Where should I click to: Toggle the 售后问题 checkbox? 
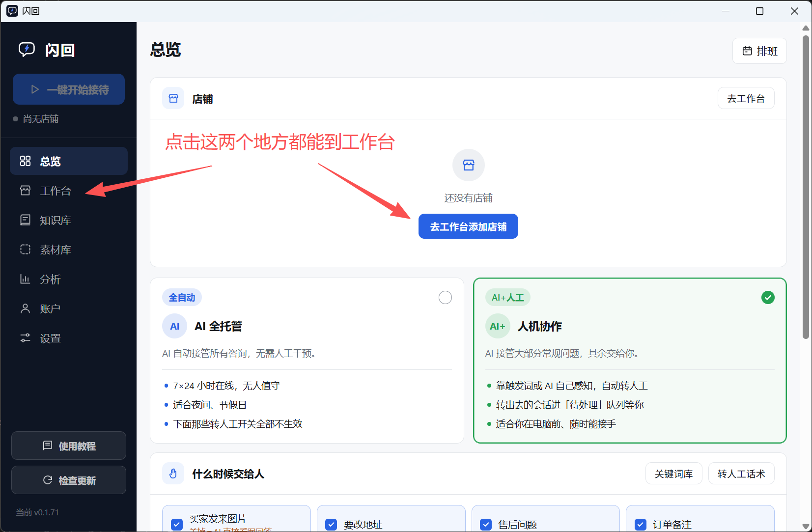click(486, 524)
